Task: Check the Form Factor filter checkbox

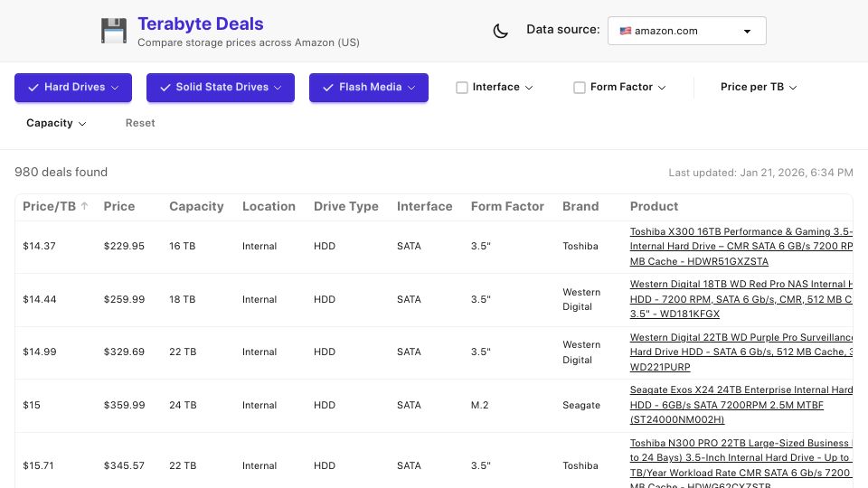Action: tap(580, 88)
